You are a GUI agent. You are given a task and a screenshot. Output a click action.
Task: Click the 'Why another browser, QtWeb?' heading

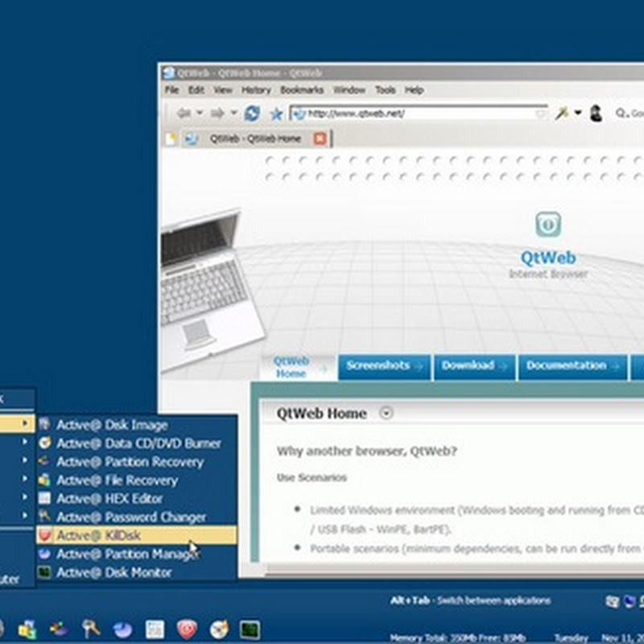tap(367, 451)
